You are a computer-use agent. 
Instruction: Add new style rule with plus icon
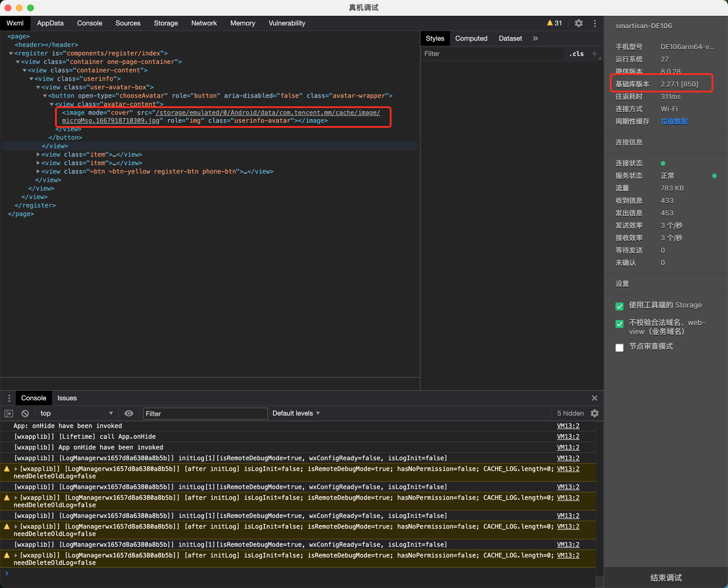(594, 53)
